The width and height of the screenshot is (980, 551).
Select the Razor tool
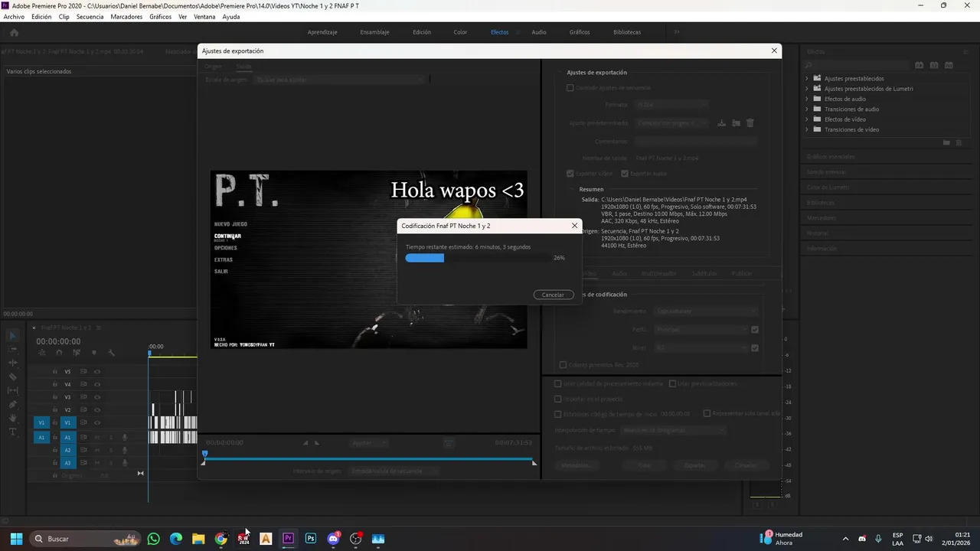[x=13, y=377]
